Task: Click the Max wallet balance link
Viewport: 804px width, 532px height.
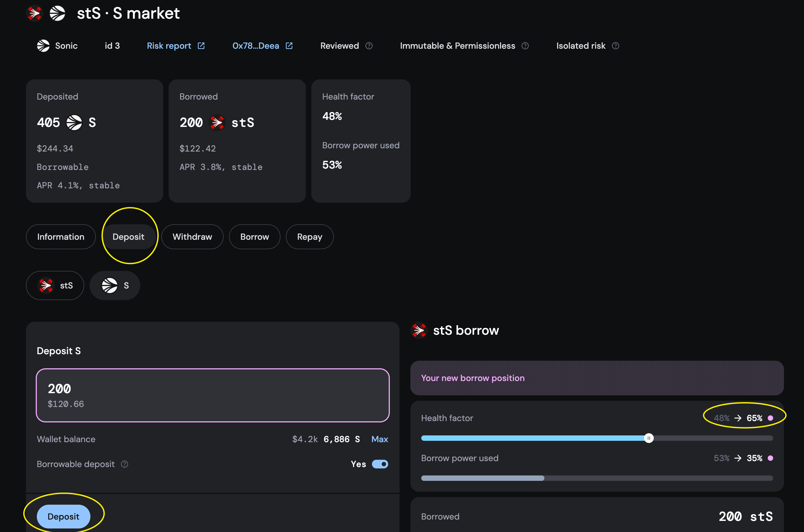Action: click(x=380, y=439)
